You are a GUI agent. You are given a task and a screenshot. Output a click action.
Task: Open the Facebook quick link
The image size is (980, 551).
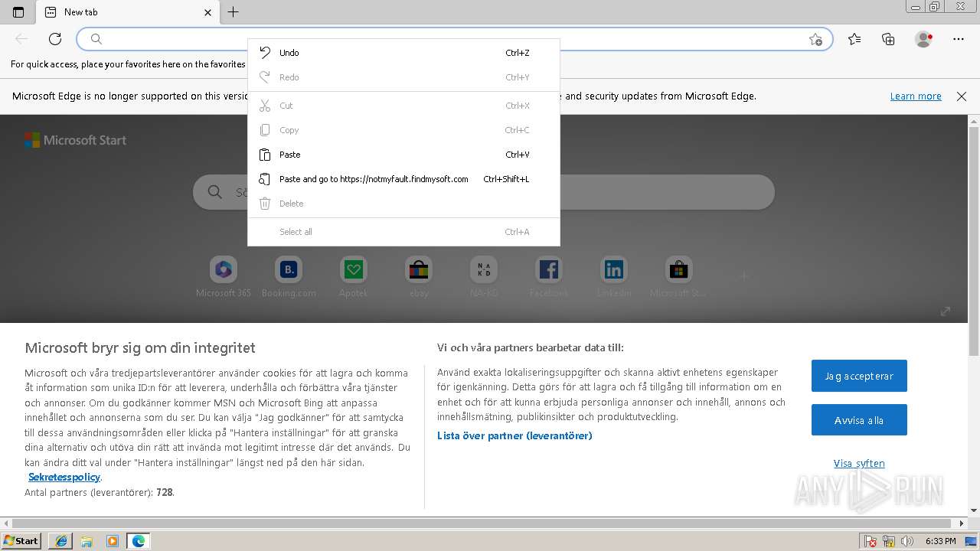(x=549, y=277)
